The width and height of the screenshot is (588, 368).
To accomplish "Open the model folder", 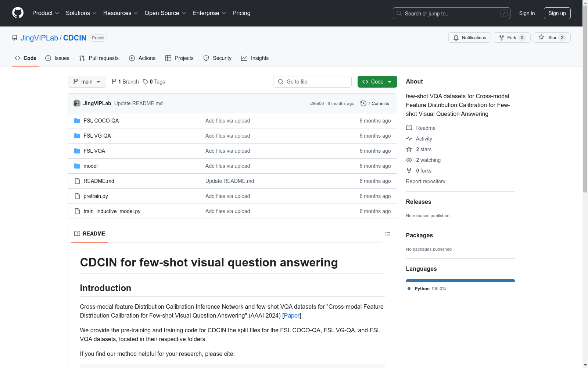I will [90, 166].
